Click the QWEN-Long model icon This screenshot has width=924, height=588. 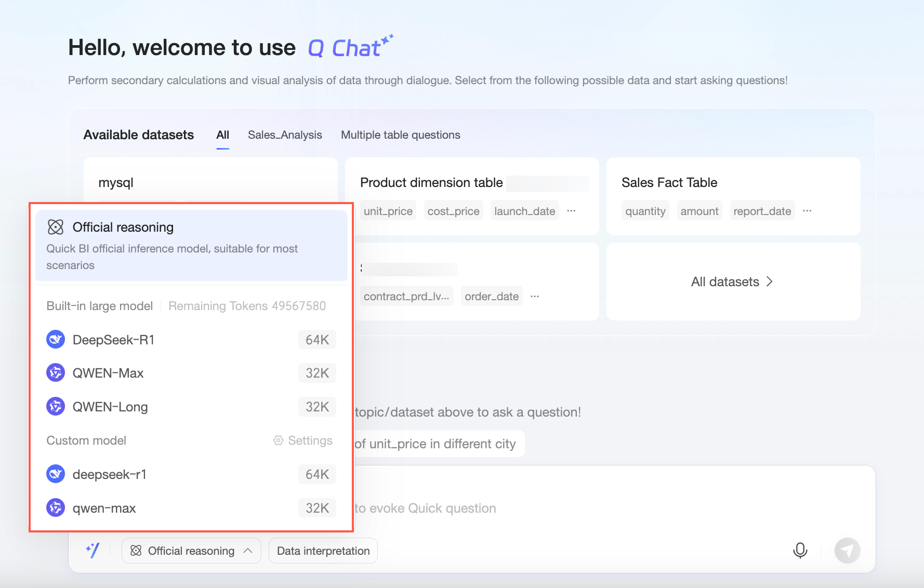56,406
